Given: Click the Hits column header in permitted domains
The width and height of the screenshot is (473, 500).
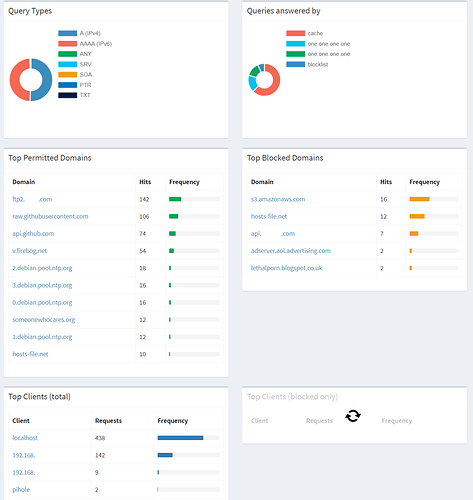Looking at the screenshot, I should point(145,182).
